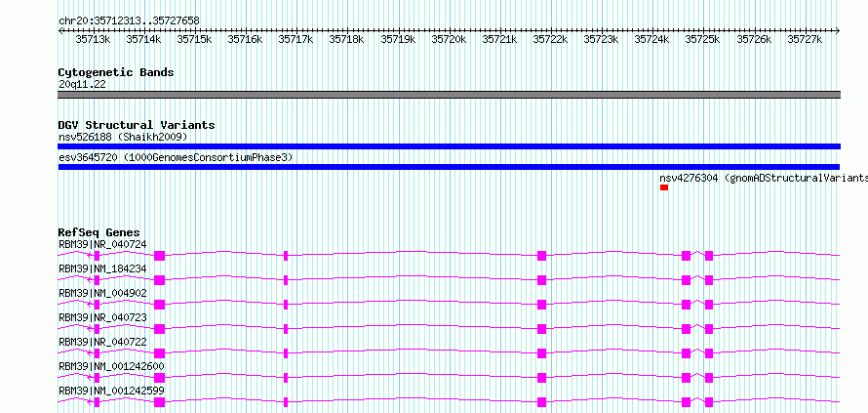Click the RBM39|NM_001242599 transcript label
868x413 pixels.
click(x=111, y=391)
